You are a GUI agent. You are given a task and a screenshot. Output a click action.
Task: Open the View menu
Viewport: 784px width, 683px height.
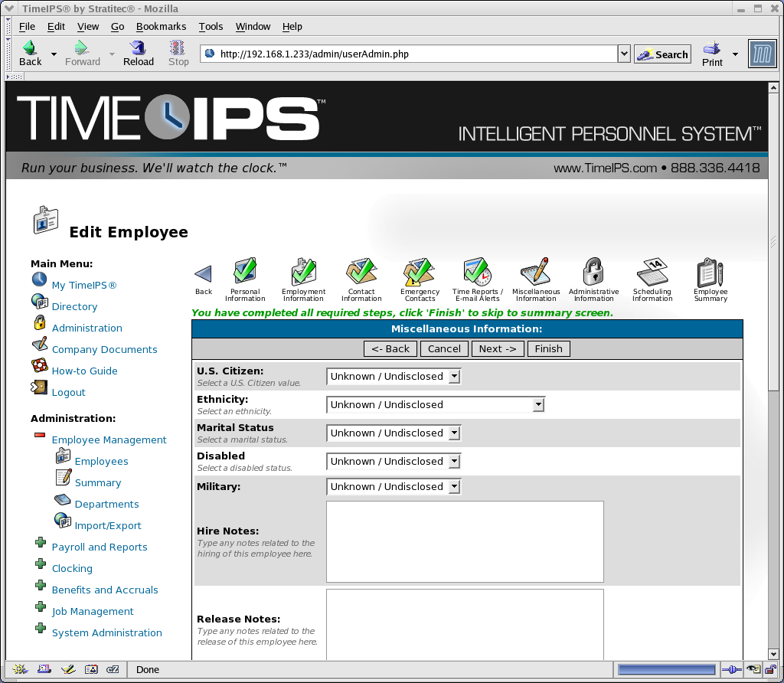(x=88, y=27)
